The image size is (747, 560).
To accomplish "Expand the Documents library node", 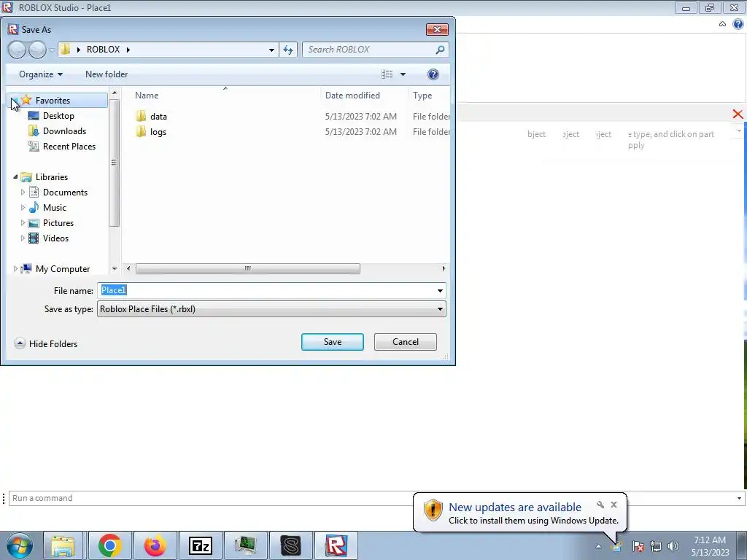I will point(23,192).
